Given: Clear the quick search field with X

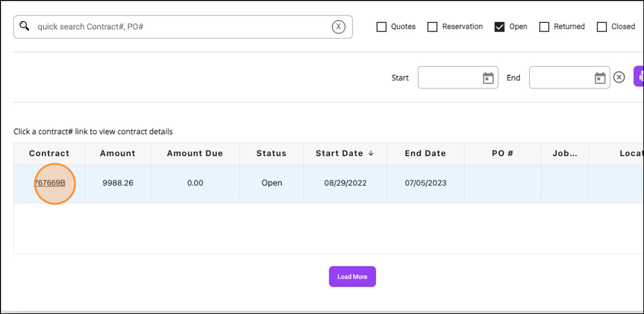Looking at the screenshot, I should pyautogui.click(x=339, y=27).
